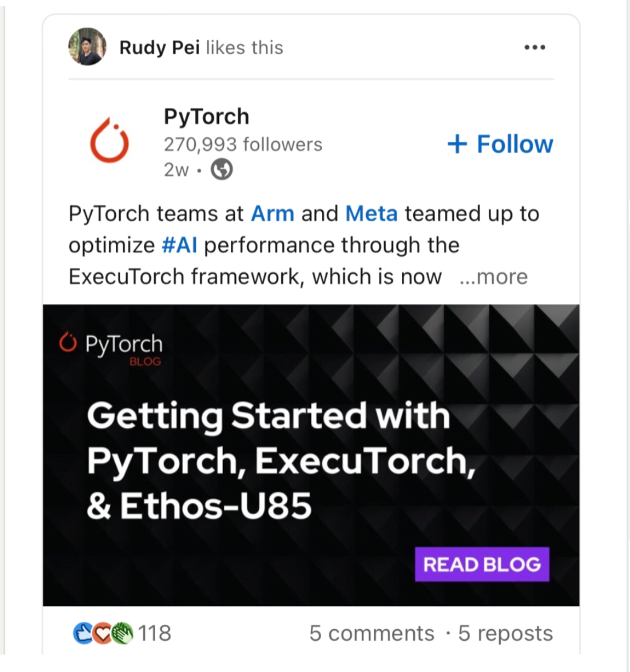Open the 5 comments link
The width and height of the screenshot is (630, 672).
371,633
